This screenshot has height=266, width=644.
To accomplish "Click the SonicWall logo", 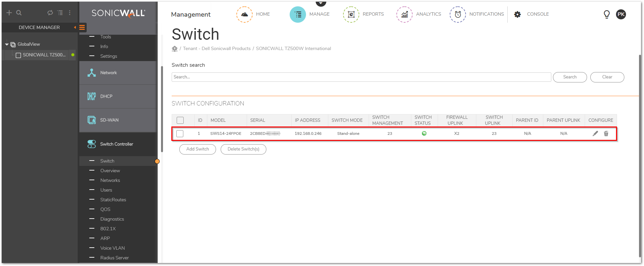I will (x=118, y=13).
